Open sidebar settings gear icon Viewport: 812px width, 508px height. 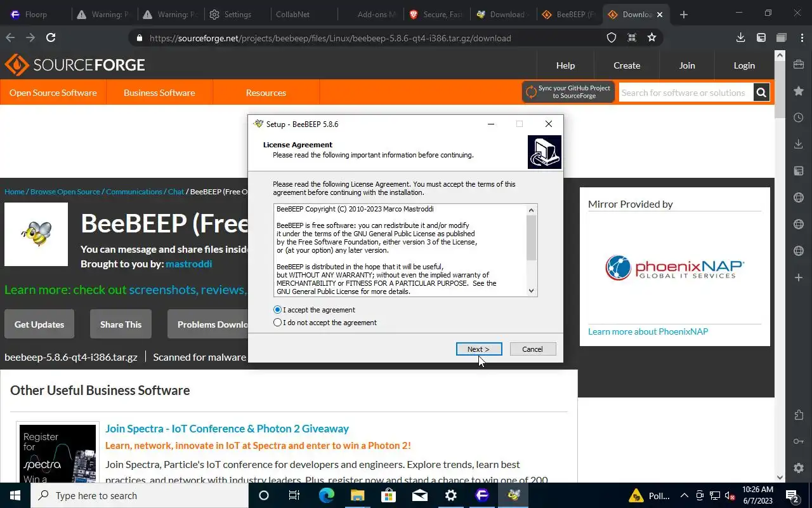[x=799, y=468]
